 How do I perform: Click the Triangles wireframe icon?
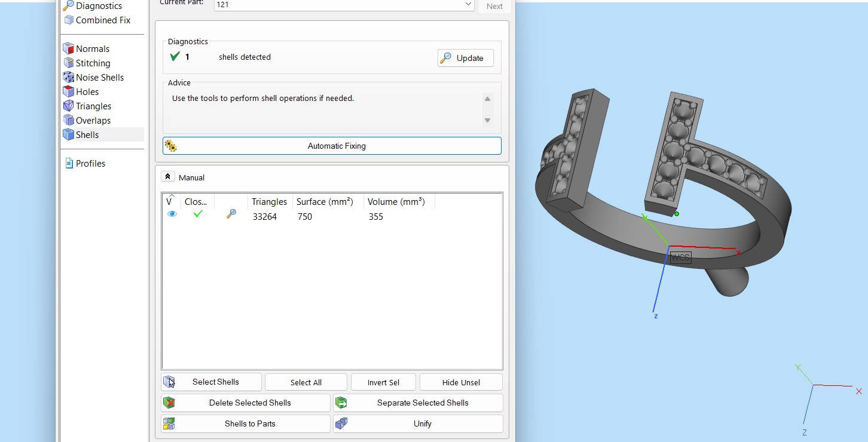68,106
